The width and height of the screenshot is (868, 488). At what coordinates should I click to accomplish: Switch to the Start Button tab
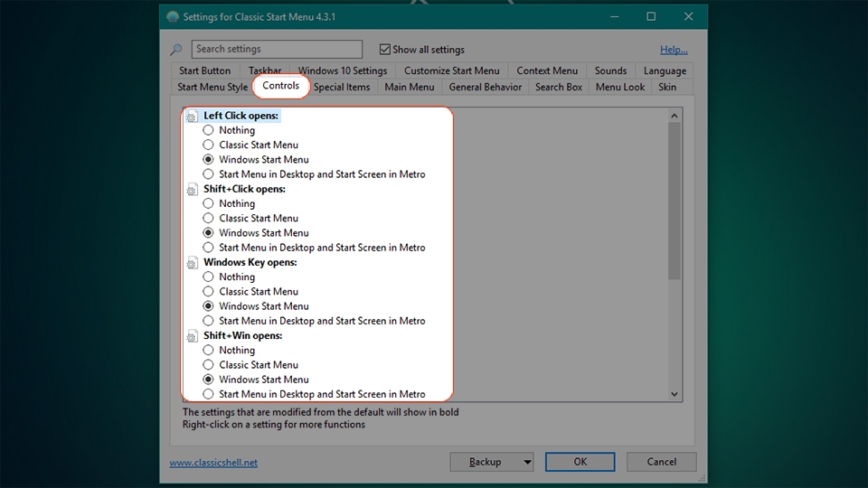coord(205,70)
